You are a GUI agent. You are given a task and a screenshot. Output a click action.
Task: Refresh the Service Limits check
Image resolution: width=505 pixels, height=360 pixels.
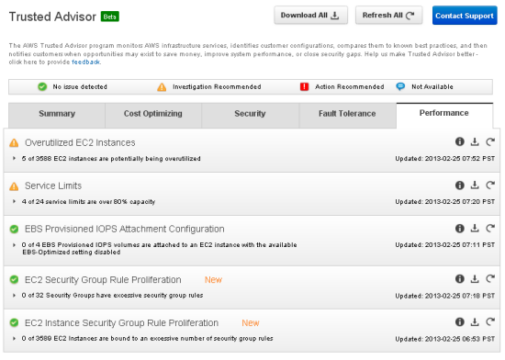tap(490, 185)
